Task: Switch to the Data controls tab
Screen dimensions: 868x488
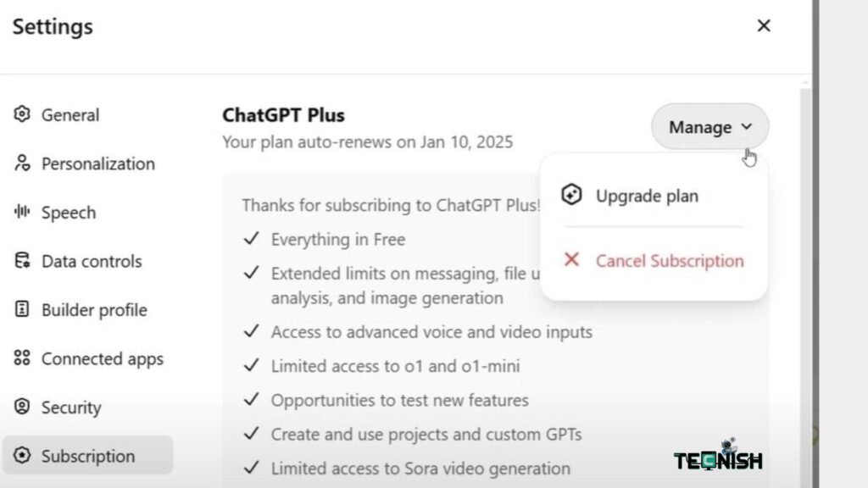Action: [x=92, y=261]
